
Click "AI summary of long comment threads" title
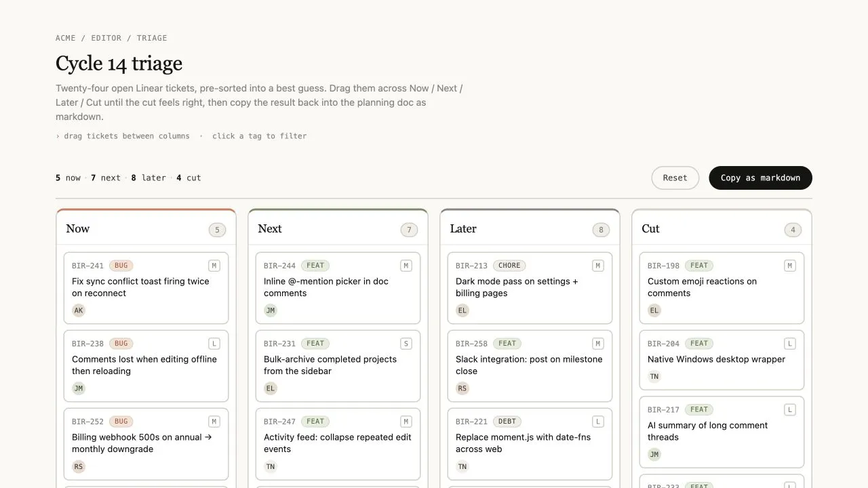tap(708, 431)
